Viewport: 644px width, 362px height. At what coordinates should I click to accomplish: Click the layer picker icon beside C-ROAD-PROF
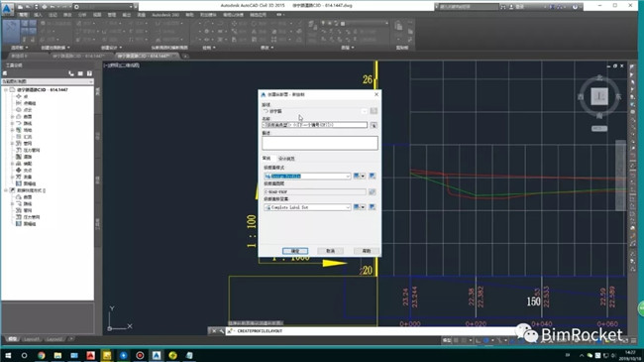click(x=373, y=191)
